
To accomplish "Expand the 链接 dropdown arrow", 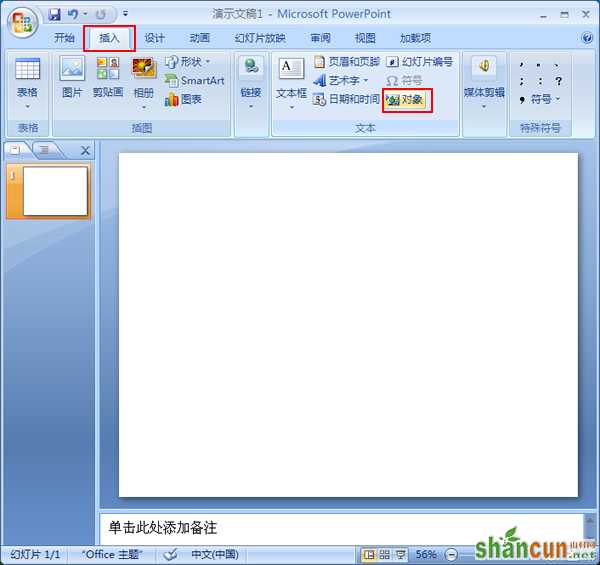I will point(251,107).
